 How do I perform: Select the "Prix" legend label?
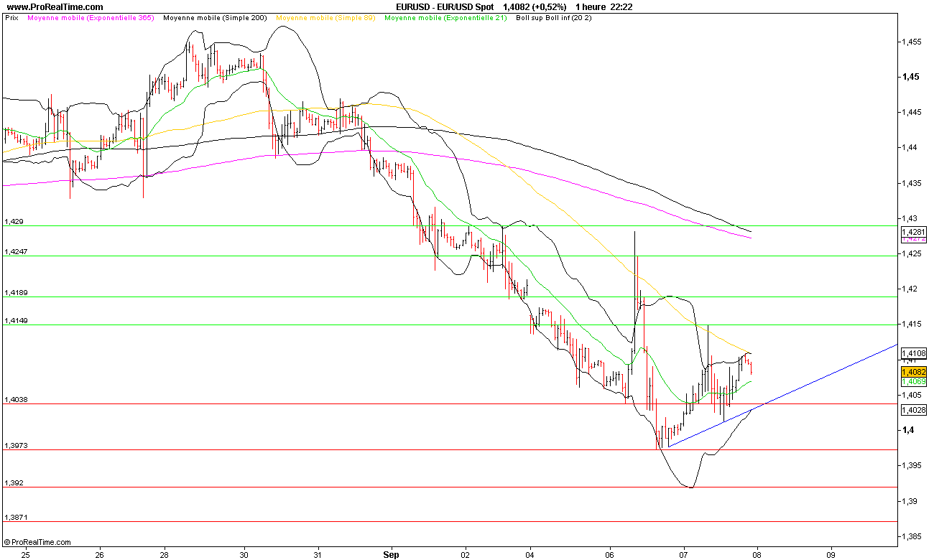11,17
